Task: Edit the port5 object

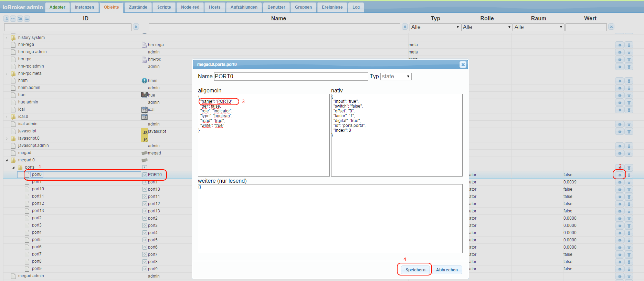Action: [x=620, y=240]
